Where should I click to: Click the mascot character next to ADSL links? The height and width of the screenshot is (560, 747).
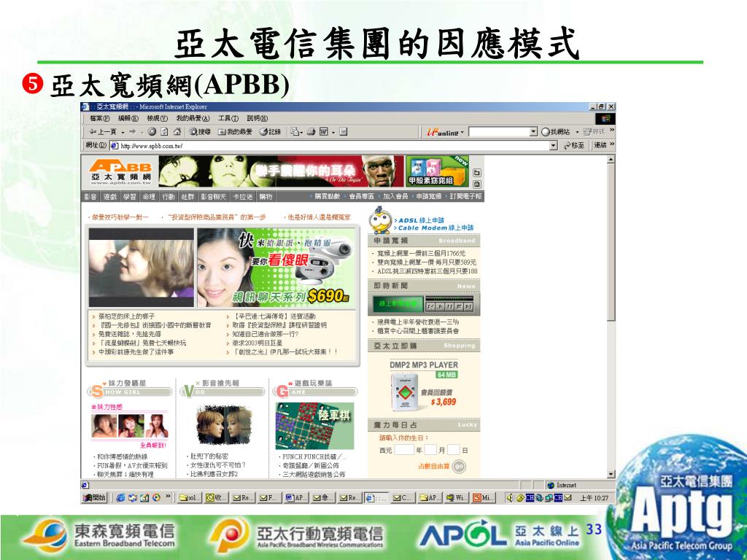[x=380, y=220]
